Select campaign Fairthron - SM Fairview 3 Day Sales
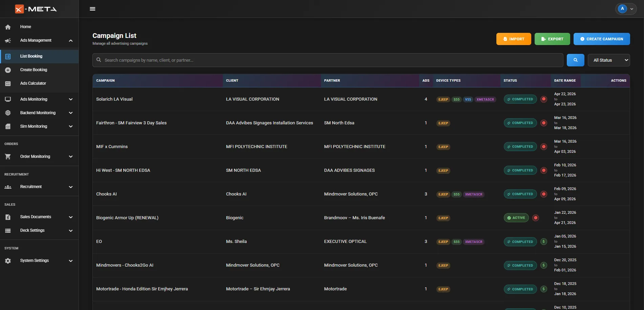The height and width of the screenshot is (310, 644). click(x=131, y=123)
